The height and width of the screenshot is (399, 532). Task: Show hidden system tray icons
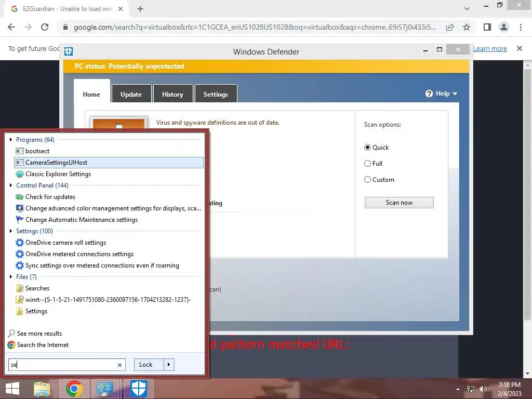click(x=458, y=389)
